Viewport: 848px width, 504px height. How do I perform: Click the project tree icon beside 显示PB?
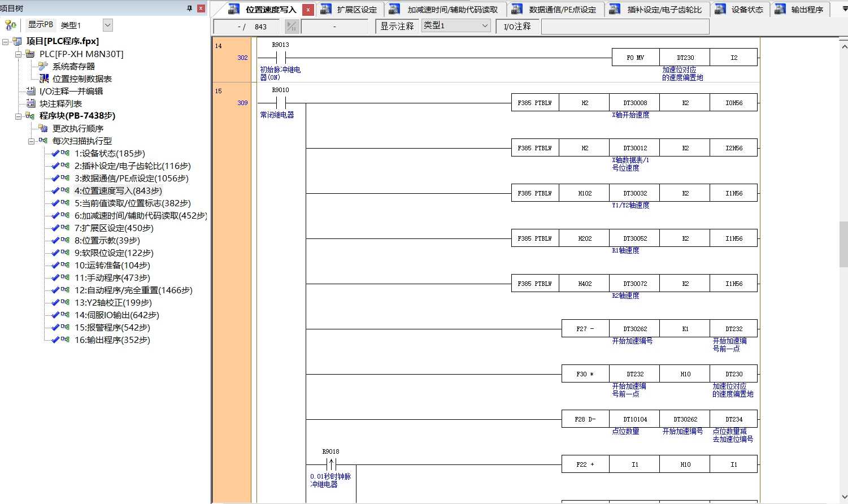pos(10,25)
